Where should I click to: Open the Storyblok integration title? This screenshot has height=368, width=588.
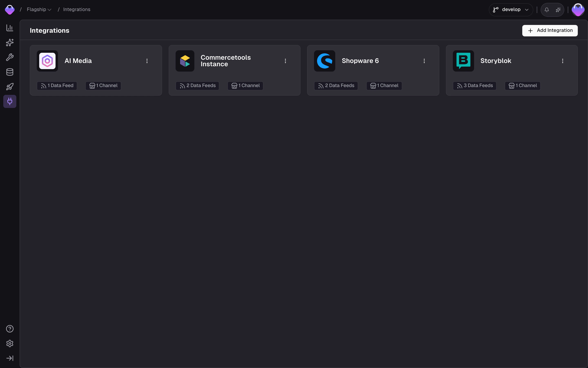[496, 61]
